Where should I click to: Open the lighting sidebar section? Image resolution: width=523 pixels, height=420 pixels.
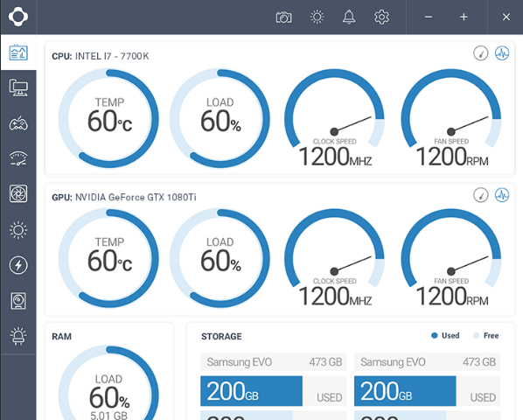pyautogui.click(x=18, y=230)
